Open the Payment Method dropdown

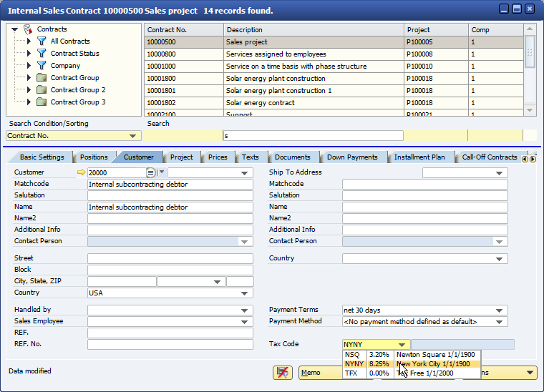pyautogui.click(x=499, y=322)
